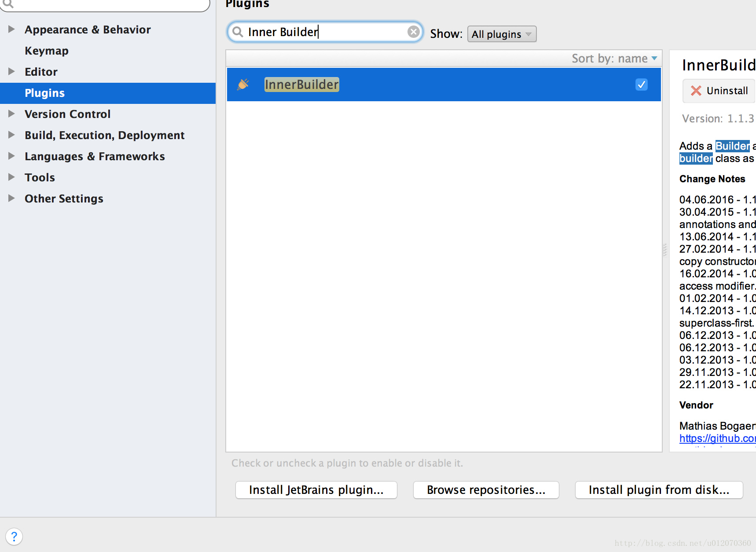Uninstall the InnerBuilder plugin

[719, 91]
